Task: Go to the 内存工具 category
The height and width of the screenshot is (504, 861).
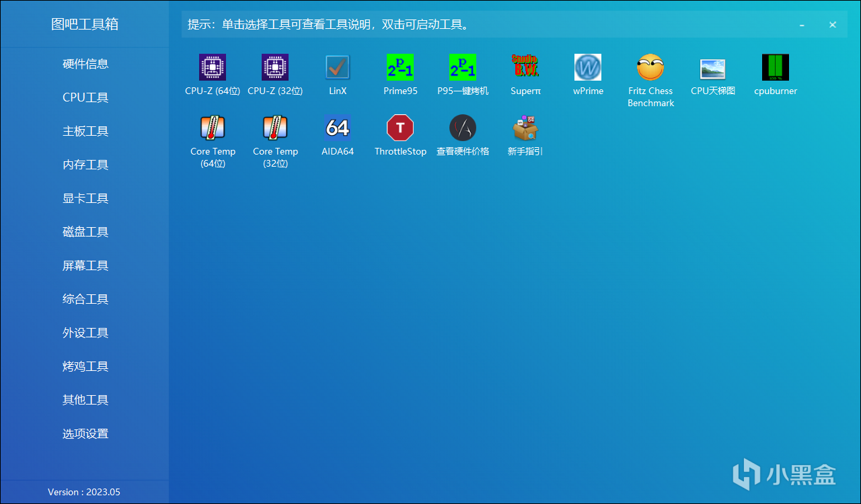Action: [85, 165]
